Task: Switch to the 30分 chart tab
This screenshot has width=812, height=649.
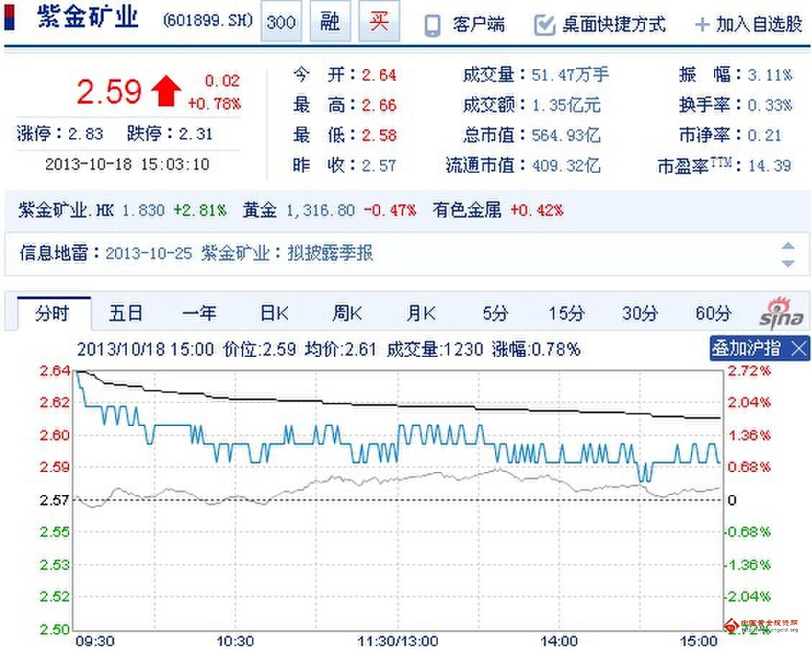Action: (x=640, y=313)
